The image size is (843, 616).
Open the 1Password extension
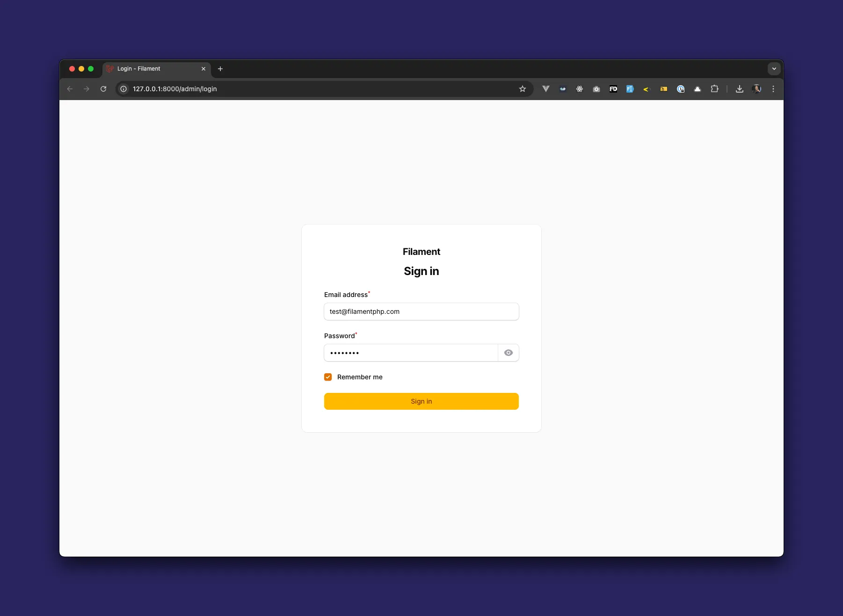point(681,89)
